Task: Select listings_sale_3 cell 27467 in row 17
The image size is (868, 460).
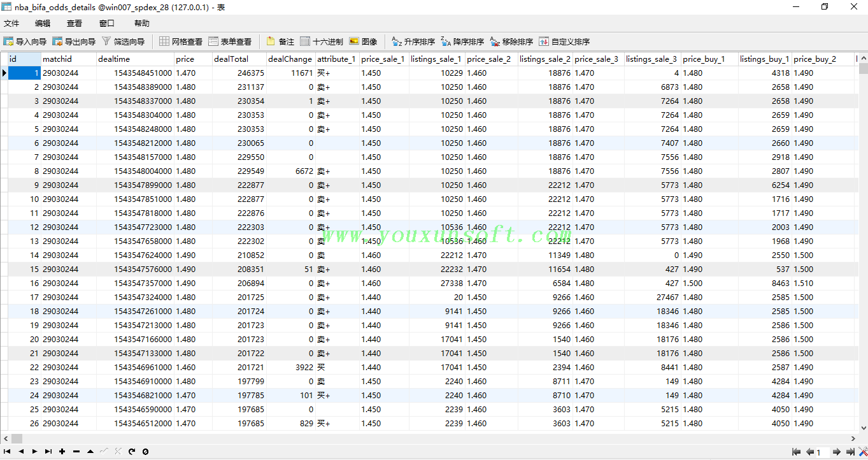Action: pyautogui.click(x=652, y=297)
